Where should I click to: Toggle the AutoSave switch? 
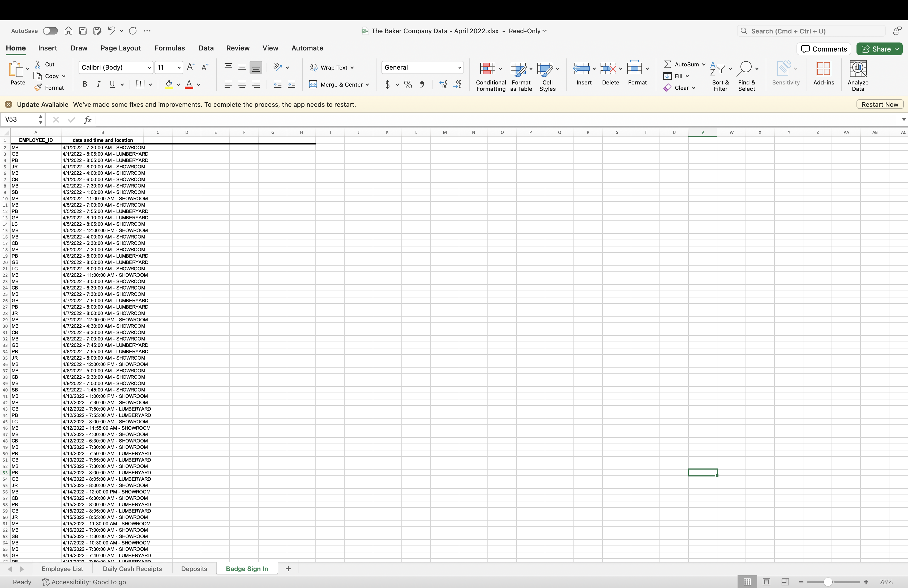pyautogui.click(x=50, y=31)
